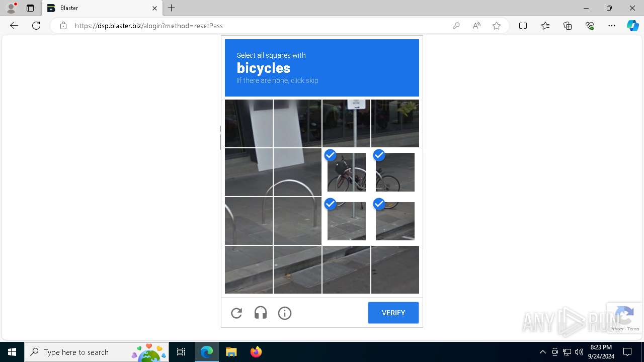Click the VERIFY button
Image resolution: width=644 pixels, height=362 pixels.
(393, 313)
